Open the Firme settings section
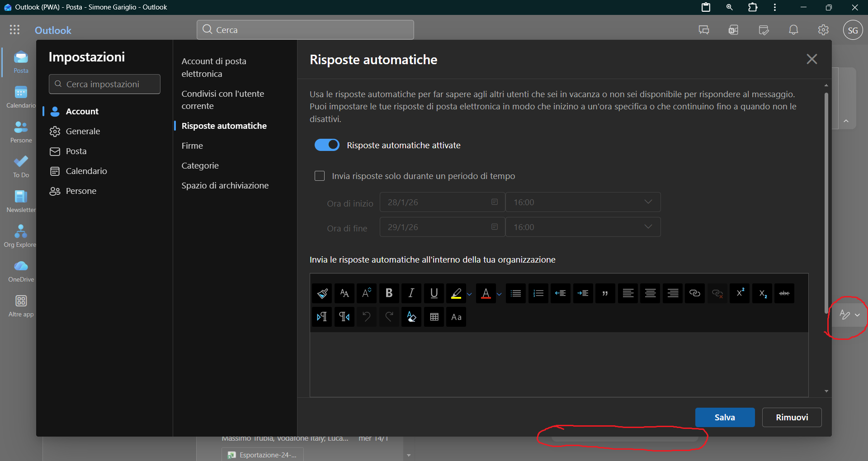 click(x=192, y=146)
